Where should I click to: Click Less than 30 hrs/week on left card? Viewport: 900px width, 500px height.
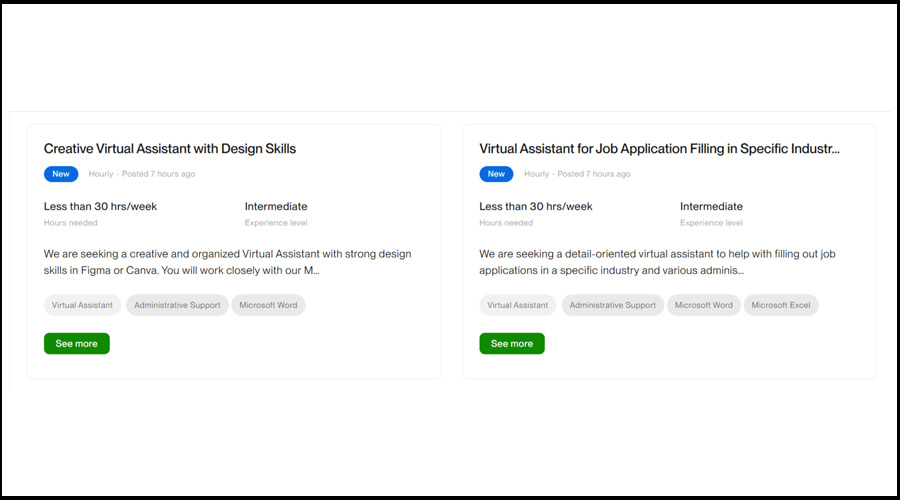click(100, 207)
